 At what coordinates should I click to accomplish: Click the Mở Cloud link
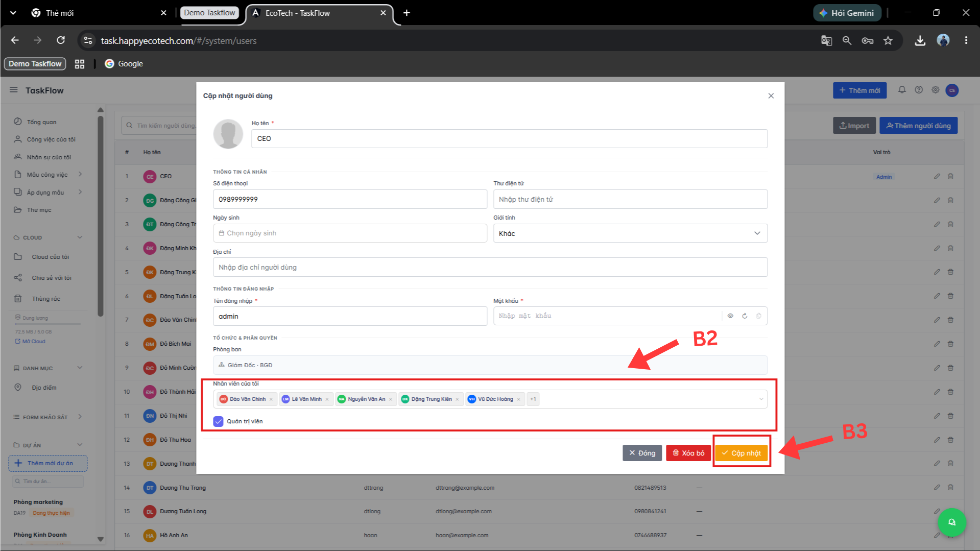coord(31,342)
